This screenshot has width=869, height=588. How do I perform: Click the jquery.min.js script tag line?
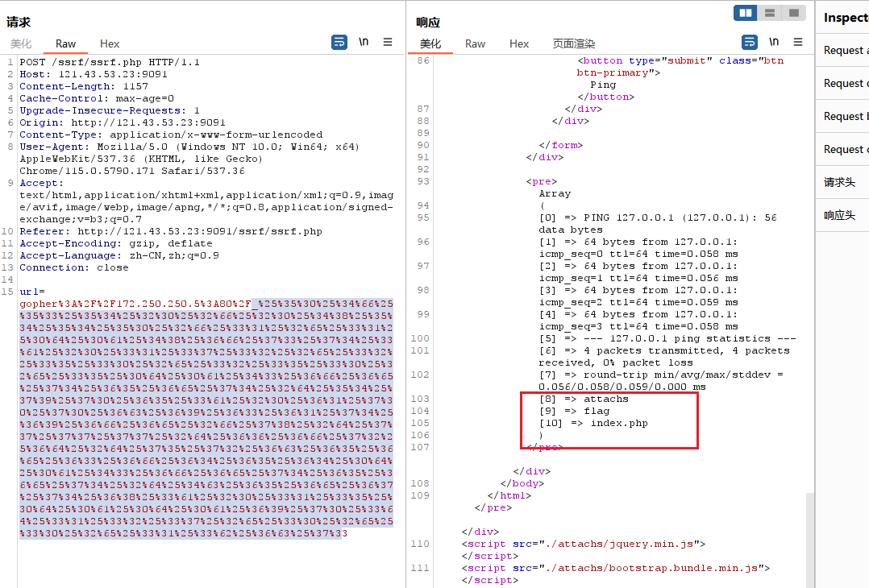(584, 545)
